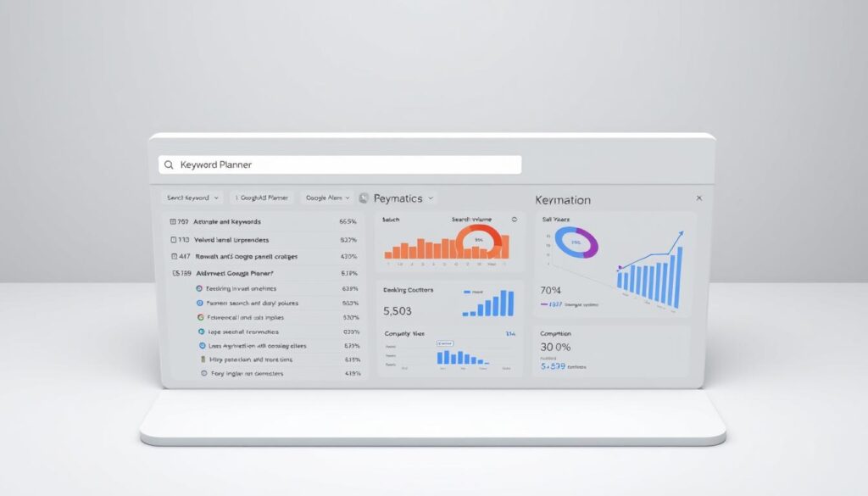868x496 pixels.
Task: Select the keyword row numbered 447
Action: click(x=264, y=256)
